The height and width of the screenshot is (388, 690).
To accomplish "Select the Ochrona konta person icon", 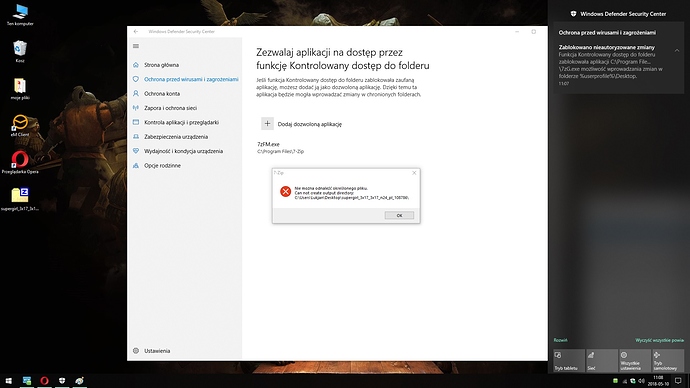I will (x=136, y=93).
